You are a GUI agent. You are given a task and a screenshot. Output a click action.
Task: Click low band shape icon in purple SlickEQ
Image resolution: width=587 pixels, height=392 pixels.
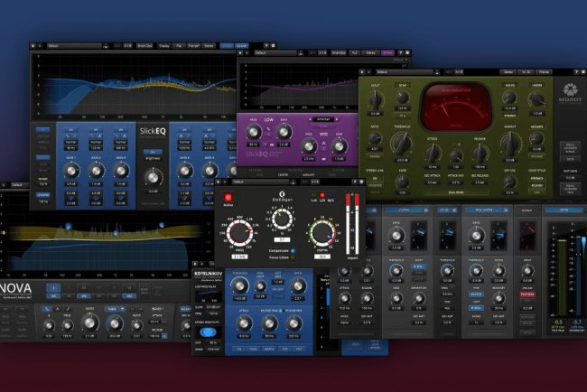[x=268, y=129]
